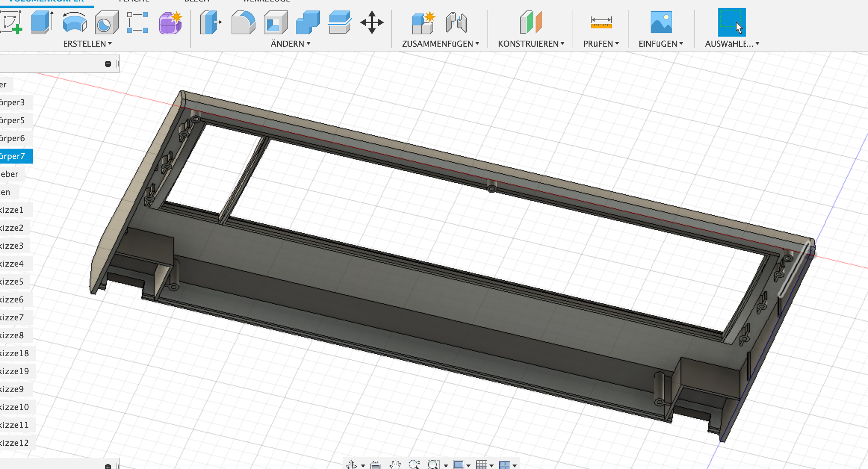Click the Press Pull tool icon
The width and height of the screenshot is (868, 469).
(x=211, y=23)
